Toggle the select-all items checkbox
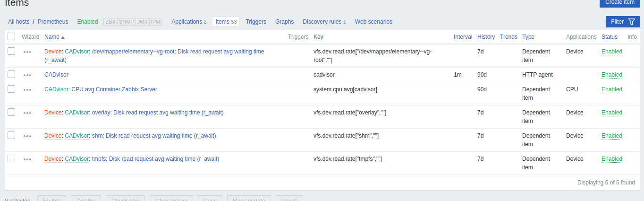 tap(12, 36)
